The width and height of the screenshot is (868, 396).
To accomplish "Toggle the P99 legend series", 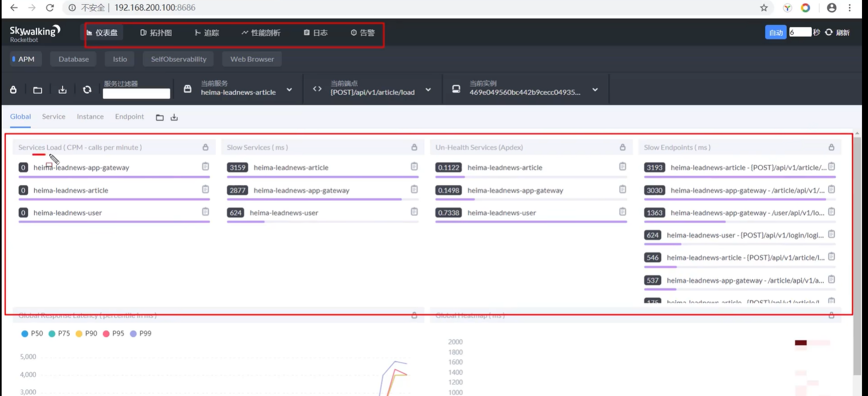I will 140,333.
